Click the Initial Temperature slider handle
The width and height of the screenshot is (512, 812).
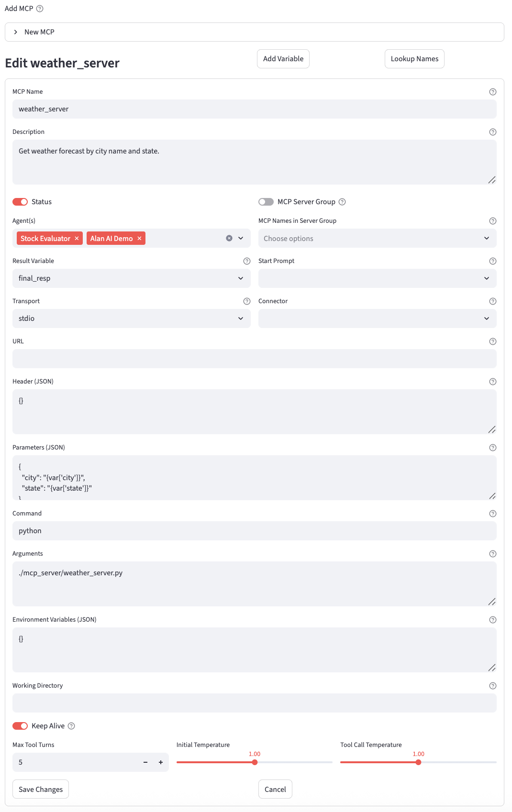click(255, 762)
